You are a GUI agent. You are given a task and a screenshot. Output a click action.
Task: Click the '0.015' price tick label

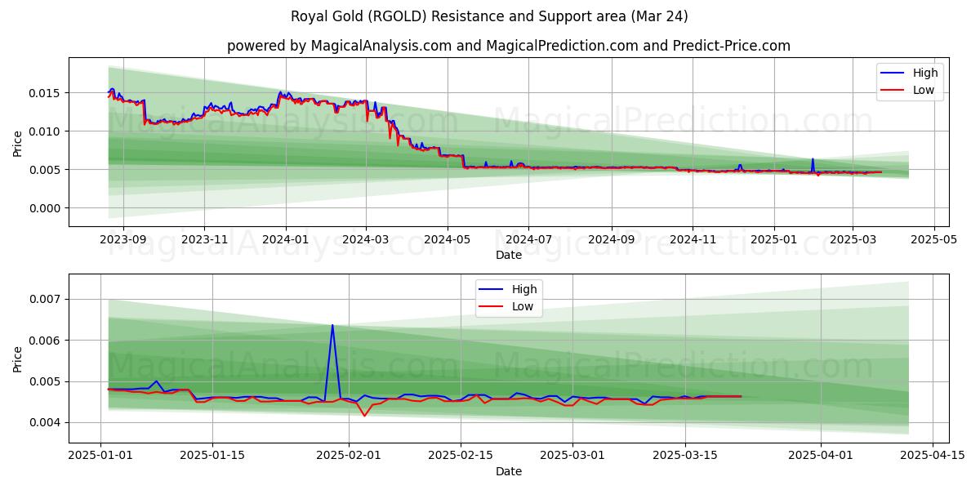pyautogui.click(x=46, y=93)
